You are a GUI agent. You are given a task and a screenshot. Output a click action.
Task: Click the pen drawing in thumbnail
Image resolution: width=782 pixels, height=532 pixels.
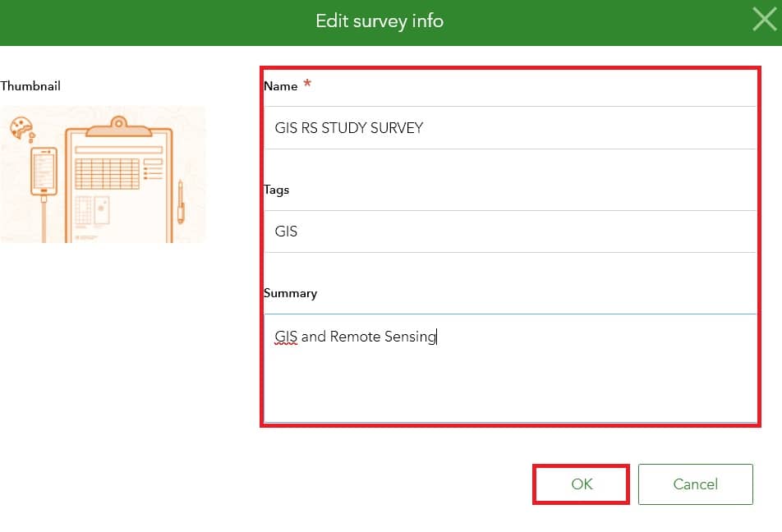(x=181, y=202)
